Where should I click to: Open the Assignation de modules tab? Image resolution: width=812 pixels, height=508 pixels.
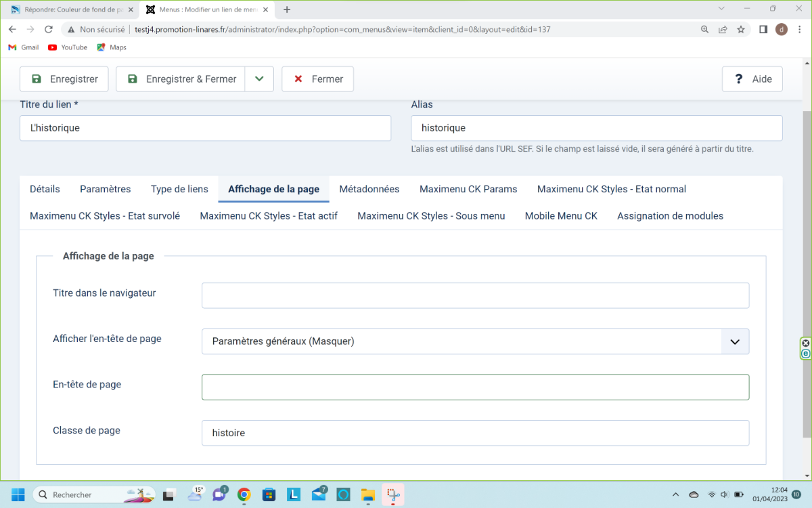click(x=670, y=216)
